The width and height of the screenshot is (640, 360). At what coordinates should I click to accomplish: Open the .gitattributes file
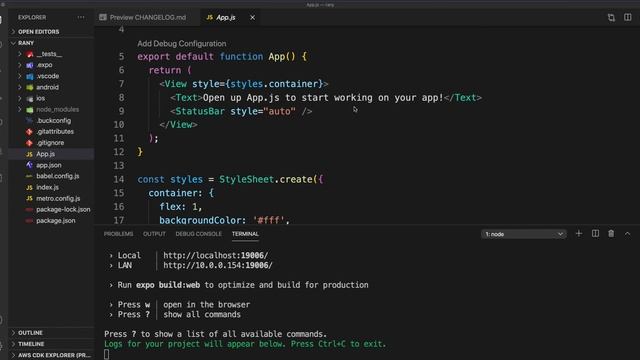[55, 131]
